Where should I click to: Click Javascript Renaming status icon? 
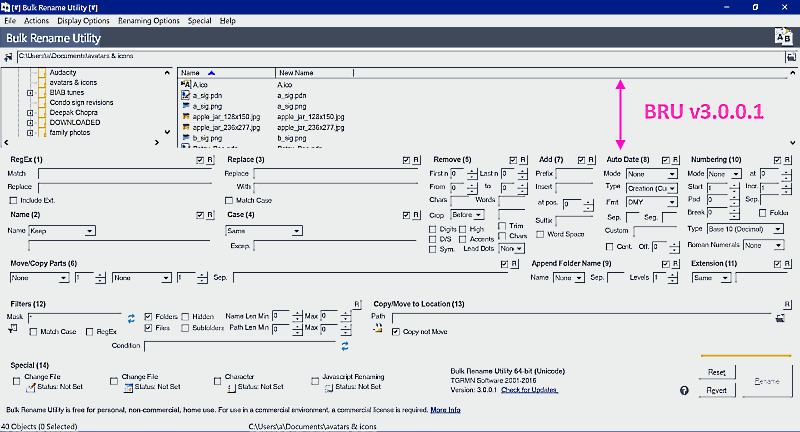[329, 388]
